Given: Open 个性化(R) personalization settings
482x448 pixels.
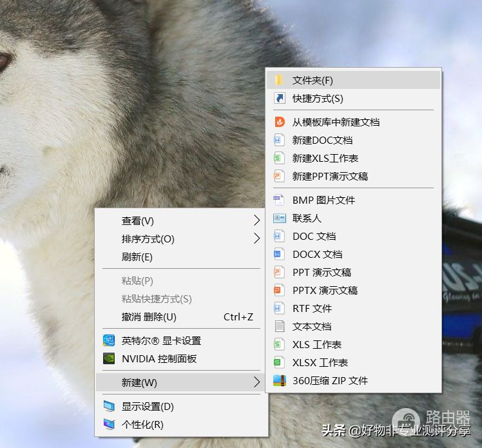Looking at the screenshot, I should pyautogui.click(x=142, y=425).
